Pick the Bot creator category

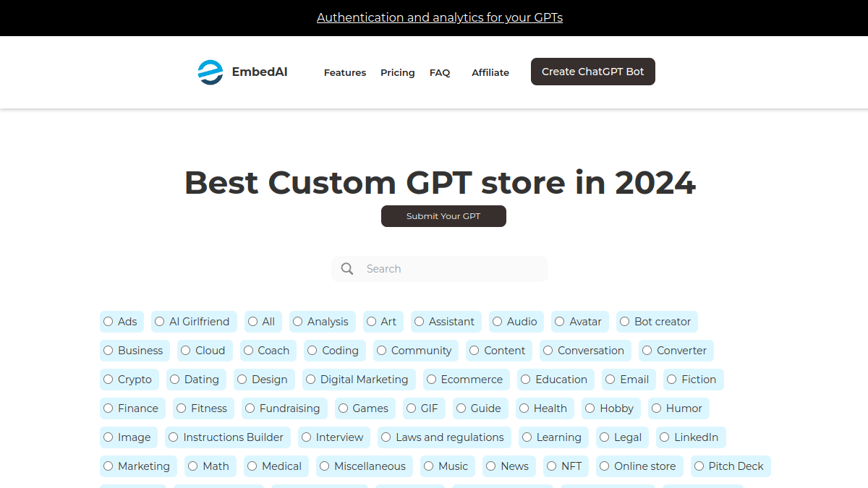(x=657, y=322)
